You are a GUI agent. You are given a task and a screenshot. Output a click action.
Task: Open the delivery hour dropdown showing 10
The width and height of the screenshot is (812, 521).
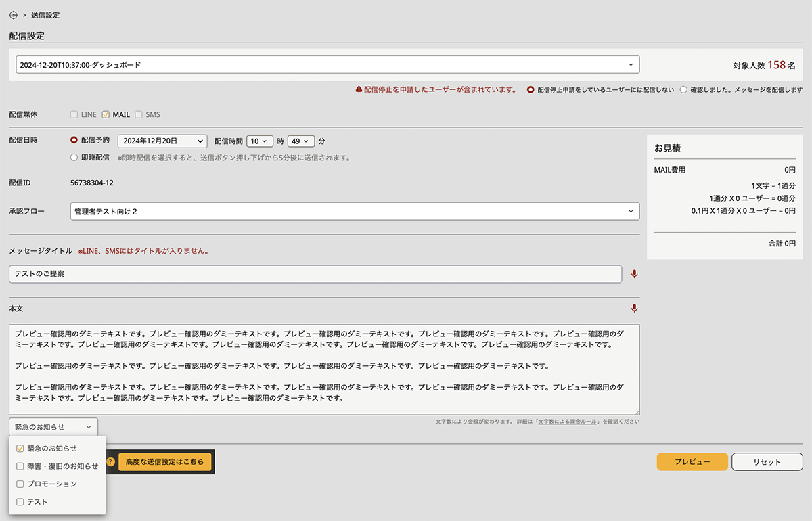tap(258, 141)
